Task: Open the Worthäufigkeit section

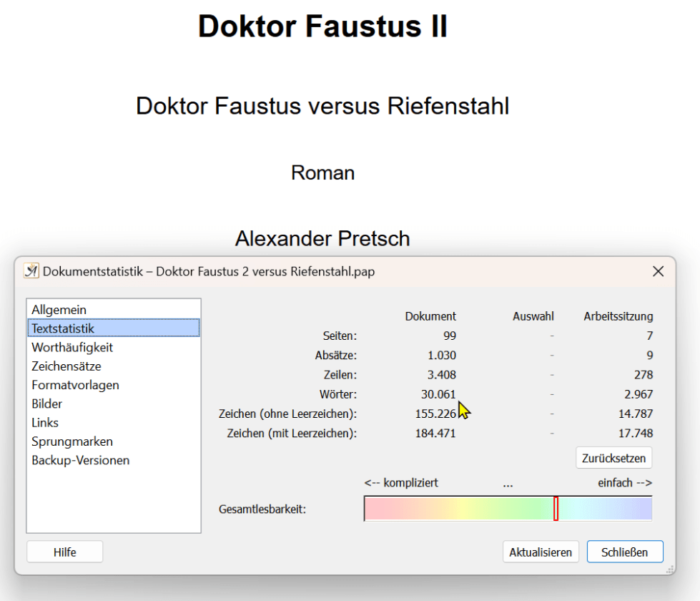Action: coord(72,348)
